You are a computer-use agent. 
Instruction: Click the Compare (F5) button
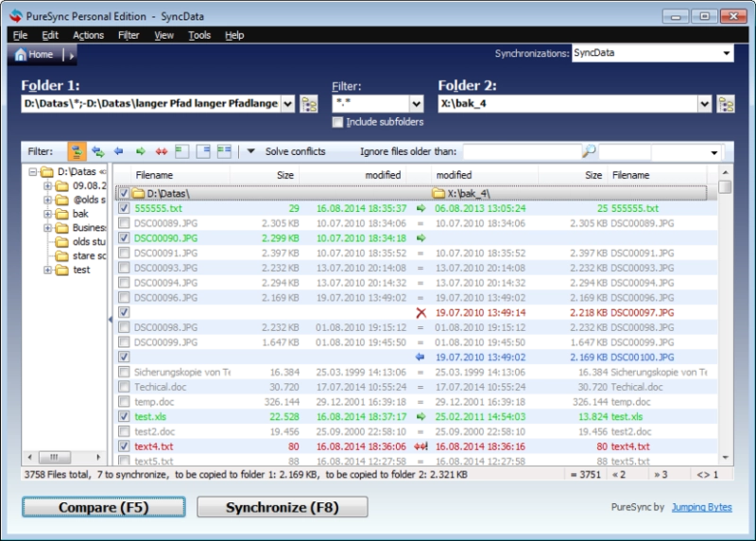point(104,507)
